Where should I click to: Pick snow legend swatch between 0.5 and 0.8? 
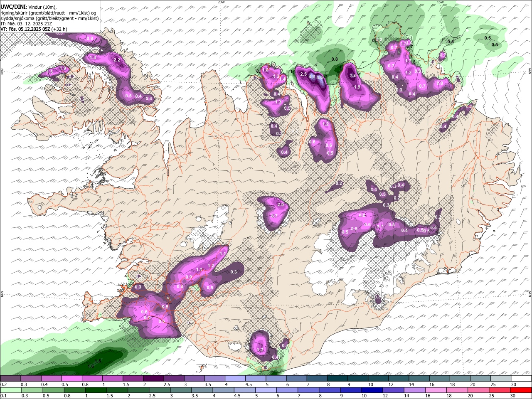click(71, 378)
